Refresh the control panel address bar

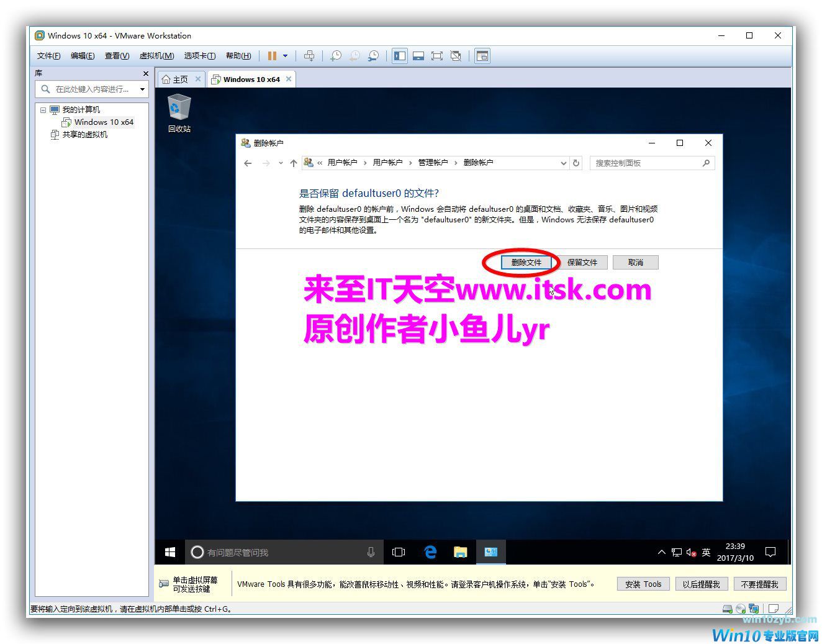click(x=576, y=163)
